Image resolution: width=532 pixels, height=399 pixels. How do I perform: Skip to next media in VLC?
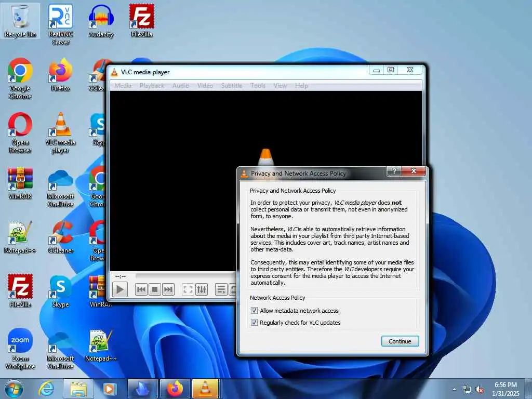pyautogui.click(x=168, y=289)
